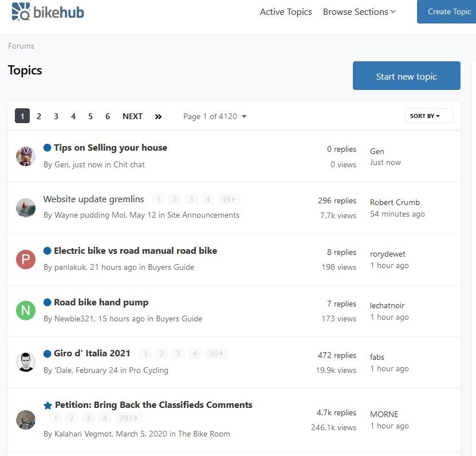476x456 pixels.
Task: Click the bikehub logo icon
Action: pos(22,11)
